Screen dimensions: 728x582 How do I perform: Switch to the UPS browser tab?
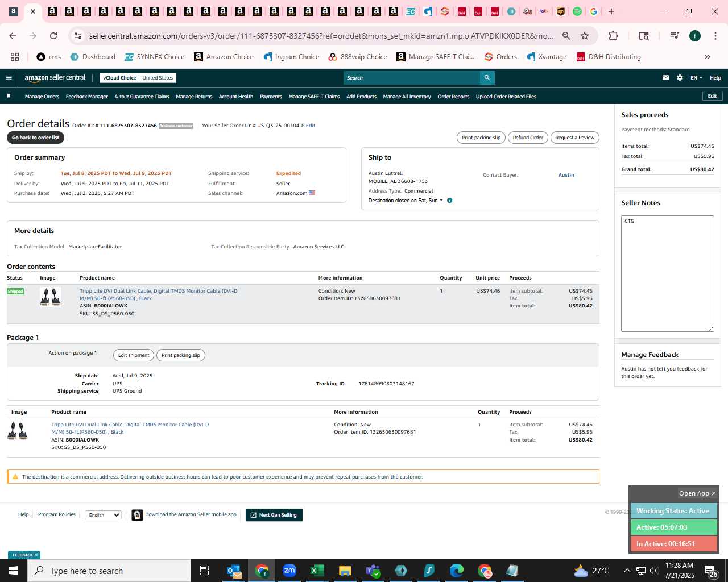(561, 11)
